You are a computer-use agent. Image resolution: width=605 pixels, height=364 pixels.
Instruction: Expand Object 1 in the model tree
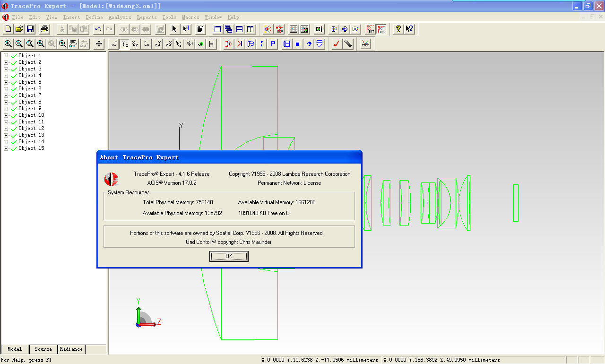[x=6, y=55]
